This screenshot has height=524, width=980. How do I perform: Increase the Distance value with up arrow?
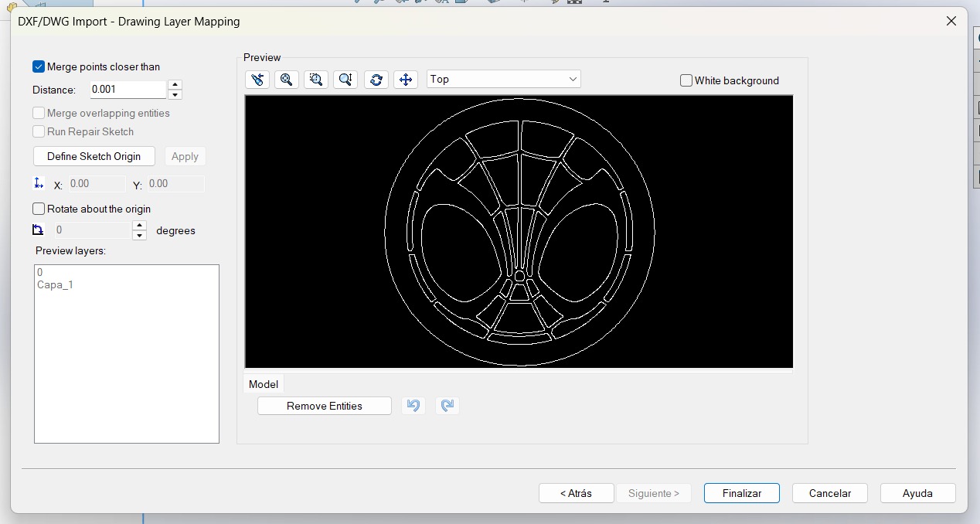coord(175,85)
